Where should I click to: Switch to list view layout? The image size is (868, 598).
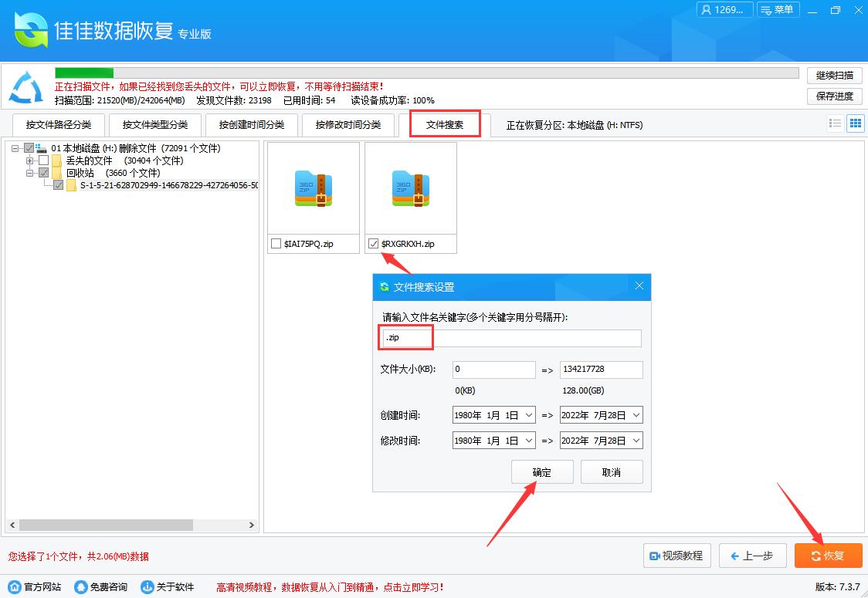pyautogui.click(x=835, y=123)
